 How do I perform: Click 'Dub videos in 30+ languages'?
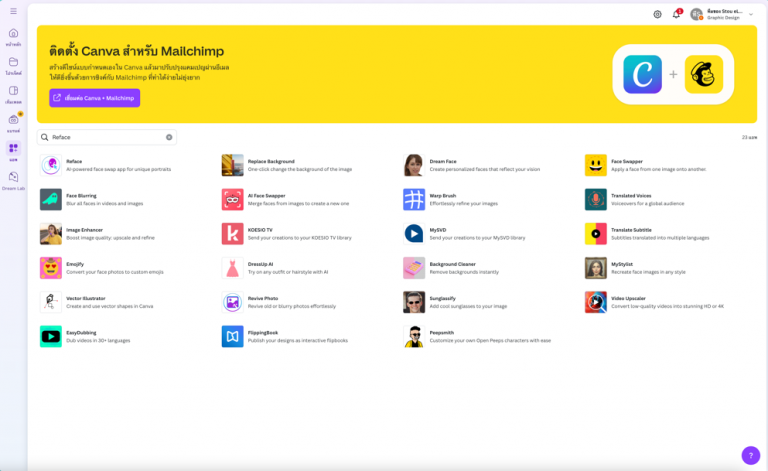click(98, 341)
